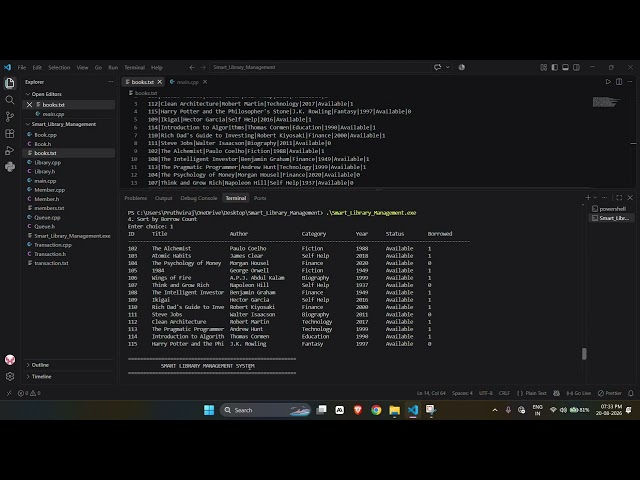
Task: Go back with the navigation arrow
Action: click(x=192, y=67)
